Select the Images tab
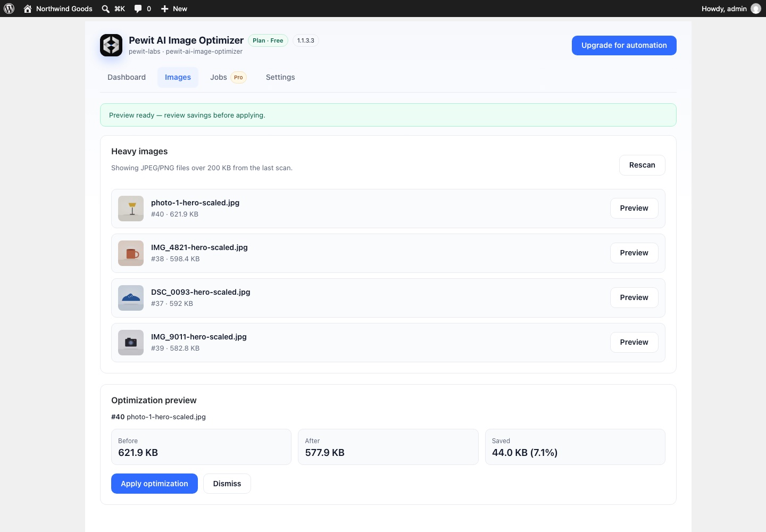 [178, 77]
